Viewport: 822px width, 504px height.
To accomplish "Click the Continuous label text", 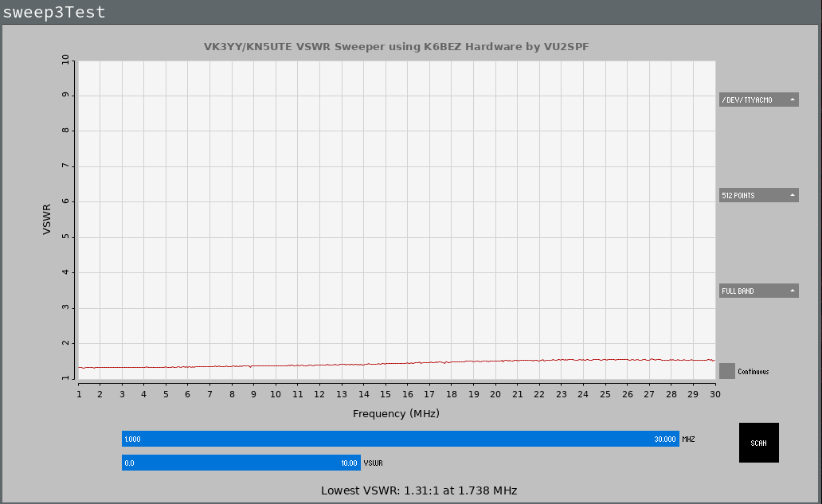I will 753,371.
